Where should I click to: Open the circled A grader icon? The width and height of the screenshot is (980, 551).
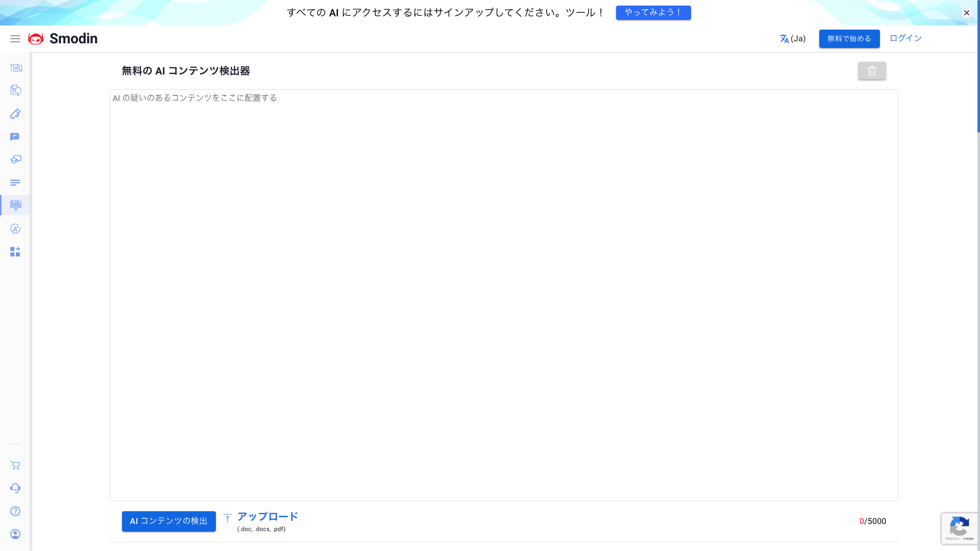pyautogui.click(x=15, y=229)
